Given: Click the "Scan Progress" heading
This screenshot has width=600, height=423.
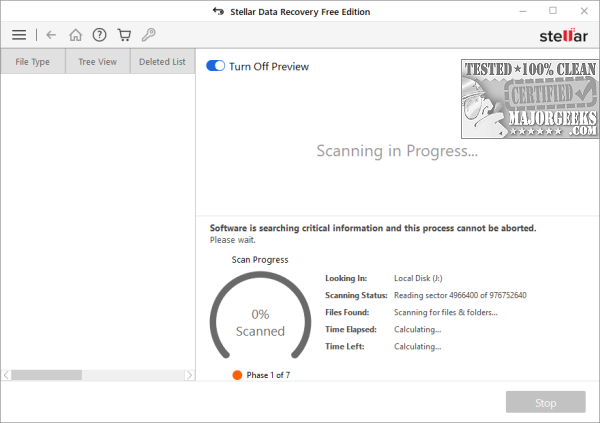Looking at the screenshot, I should coord(260,260).
